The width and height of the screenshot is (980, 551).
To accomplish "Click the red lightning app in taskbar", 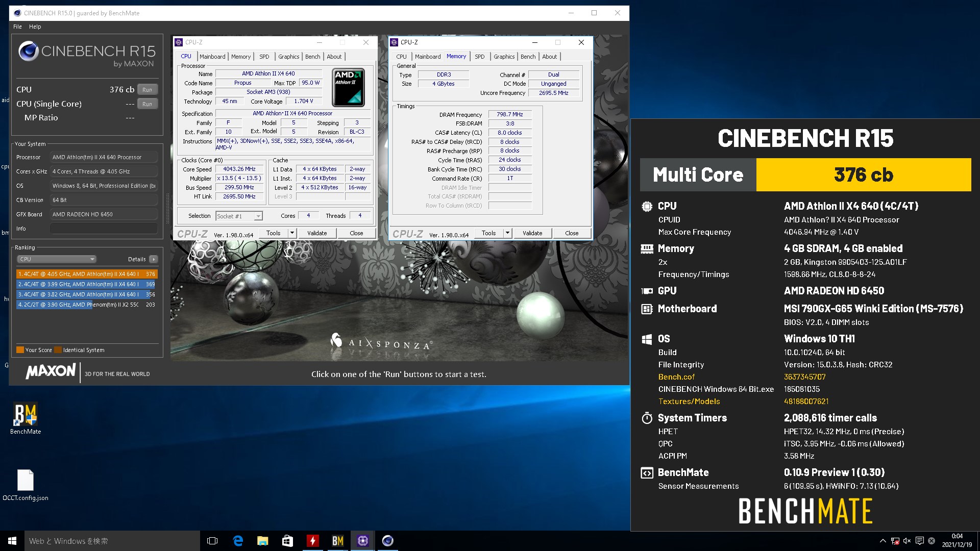I will (x=312, y=541).
